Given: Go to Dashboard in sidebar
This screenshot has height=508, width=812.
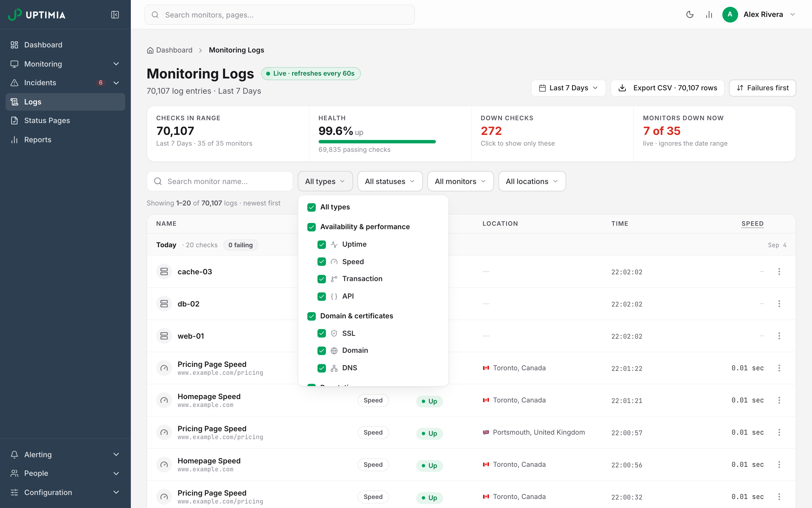Looking at the screenshot, I should pos(65,45).
